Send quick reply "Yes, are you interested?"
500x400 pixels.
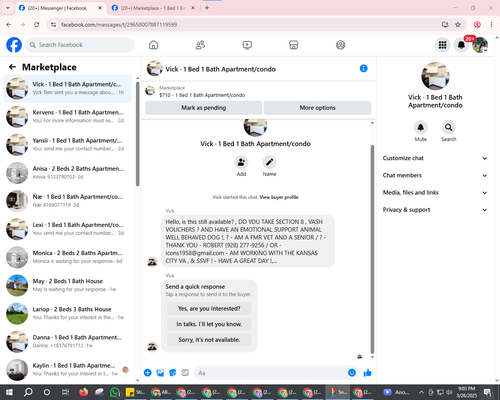coord(209,309)
